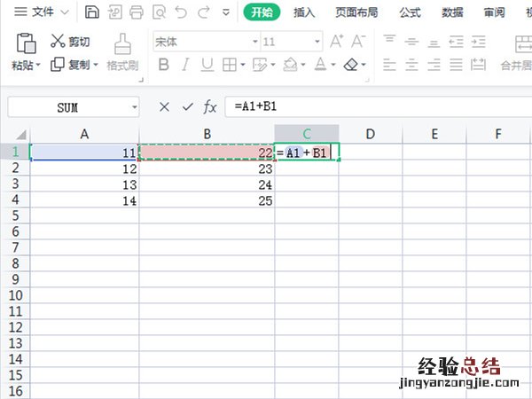Open the font name dropdown

[x=254, y=42]
